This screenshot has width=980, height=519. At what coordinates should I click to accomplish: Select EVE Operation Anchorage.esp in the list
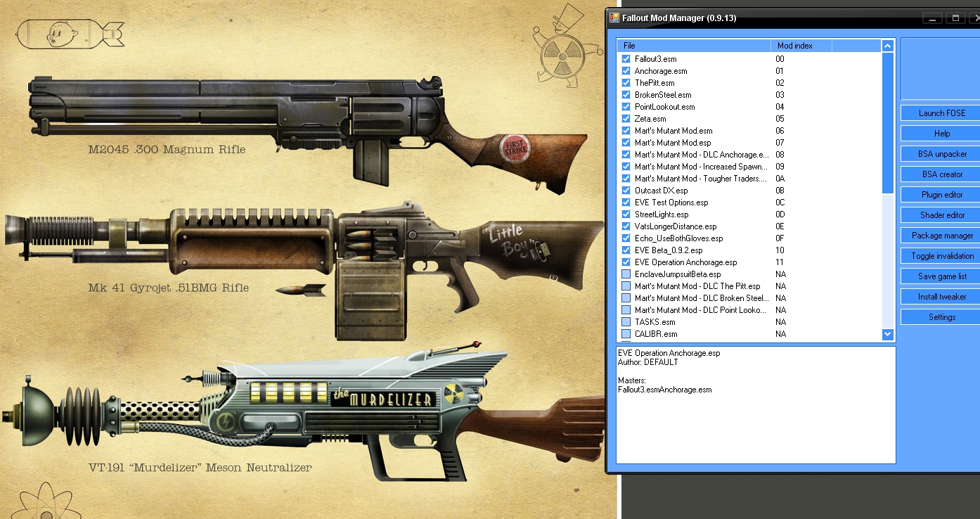[x=685, y=262]
